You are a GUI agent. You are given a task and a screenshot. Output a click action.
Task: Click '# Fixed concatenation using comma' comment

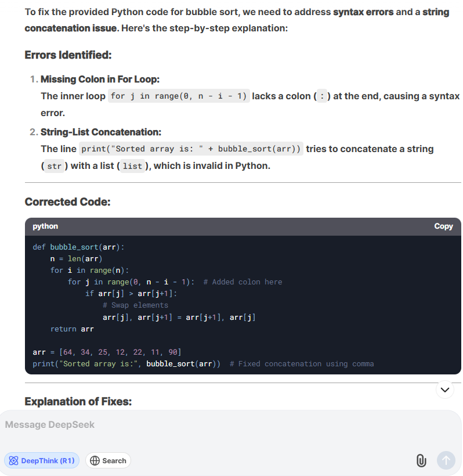(x=302, y=364)
